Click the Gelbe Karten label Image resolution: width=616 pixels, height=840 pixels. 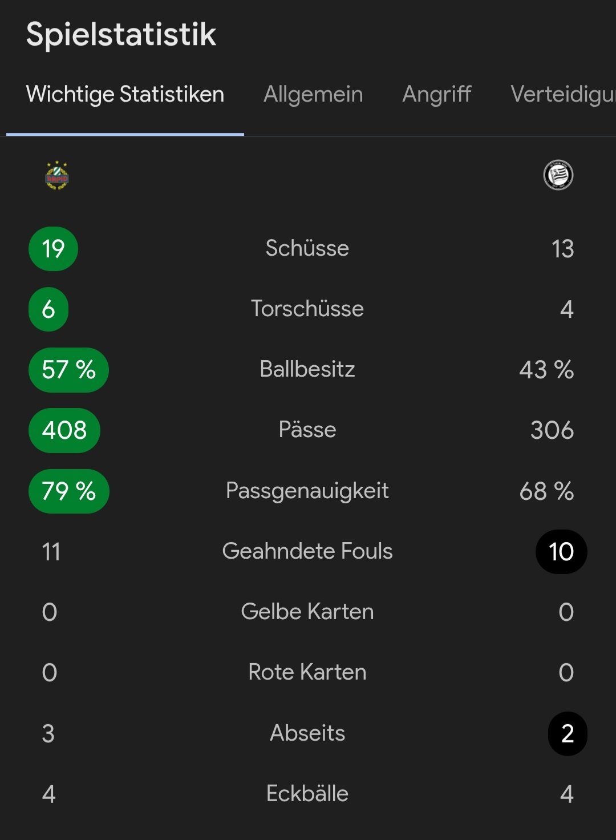(x=307, y=612)
